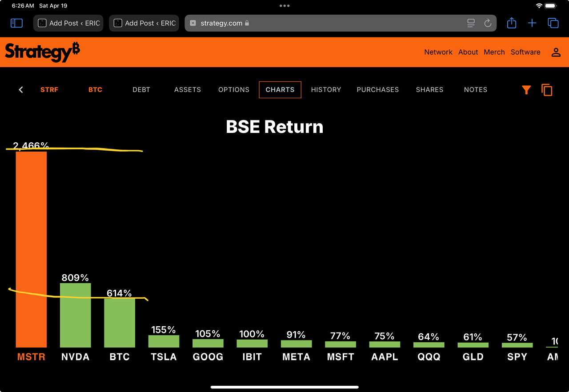
Task: Open the Safari share sheet icon
Action: 512,23
